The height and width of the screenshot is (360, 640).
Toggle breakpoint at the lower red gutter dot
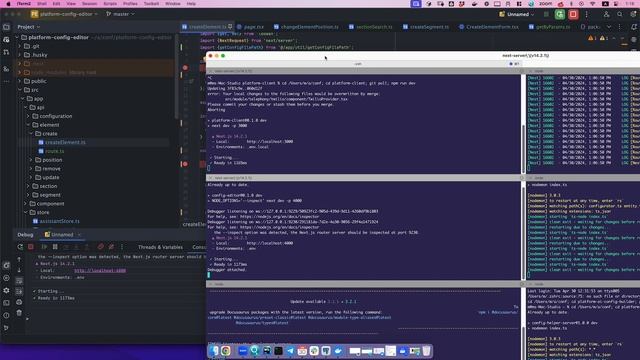coord(185,164)
